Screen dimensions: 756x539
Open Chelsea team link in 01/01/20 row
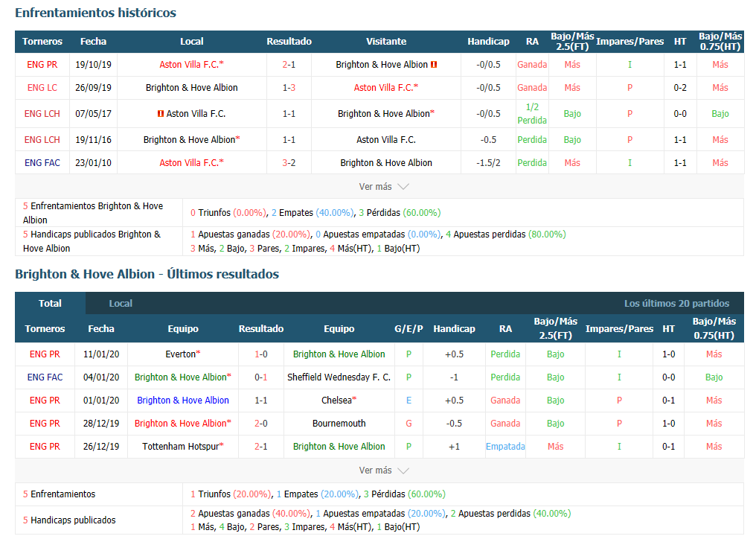pos(339,401)
